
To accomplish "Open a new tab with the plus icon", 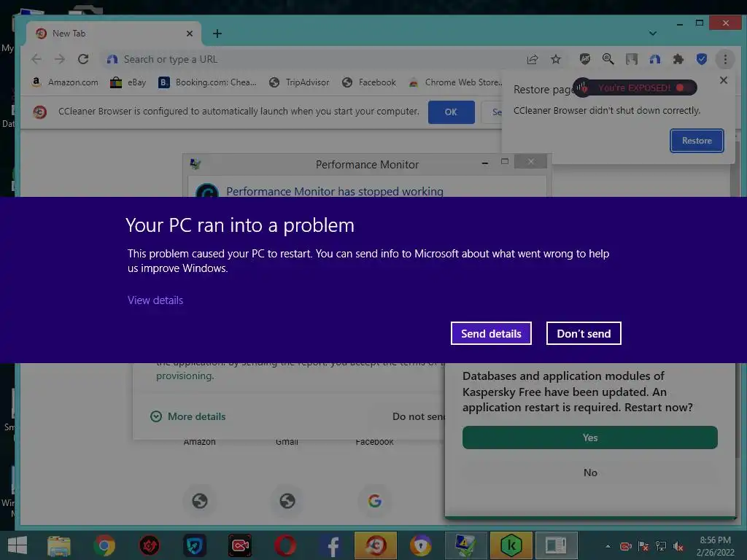I will [x=217, y=34].
